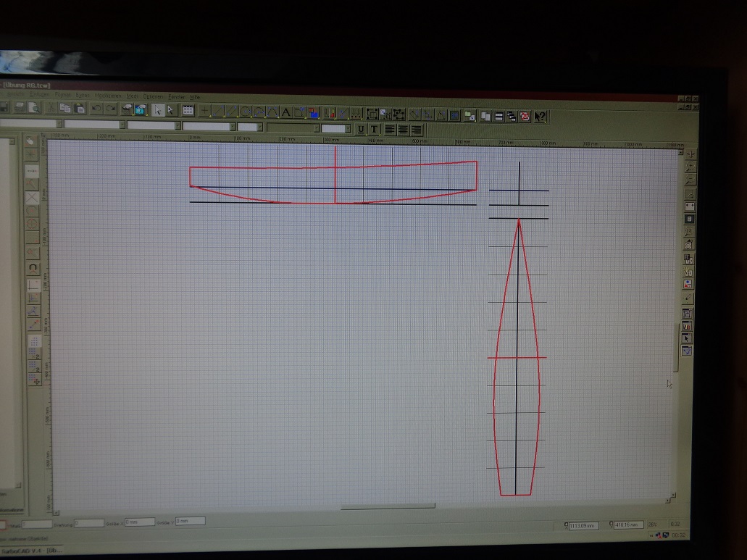Click the T text style button
This screenshot has height=560, width=747.
[x=374, y=129]
